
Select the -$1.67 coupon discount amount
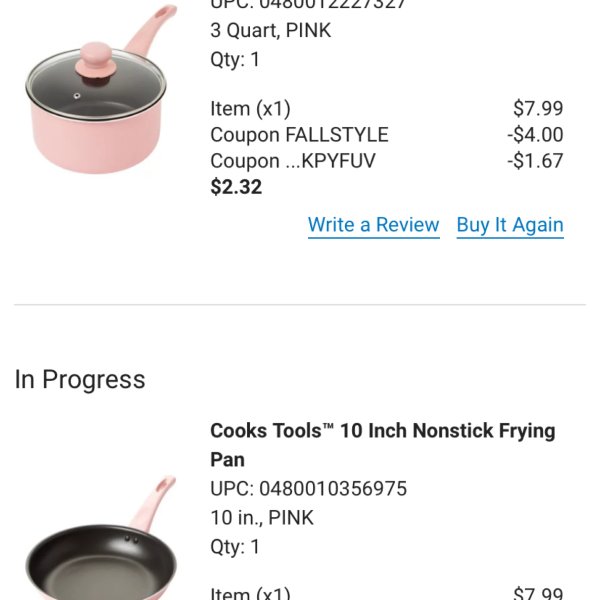tap(535, 161)
